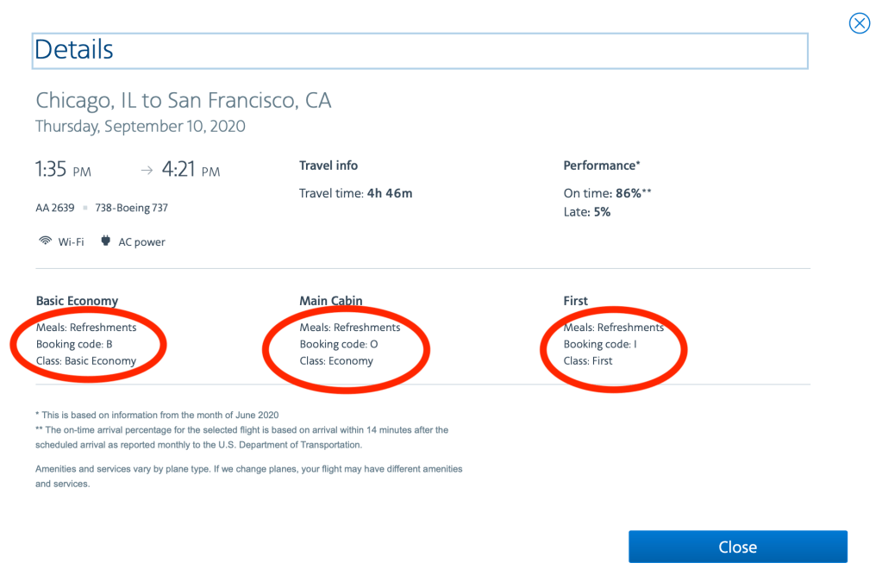
Task: Click Booking code B under Basic Economy
Action: 74,344
